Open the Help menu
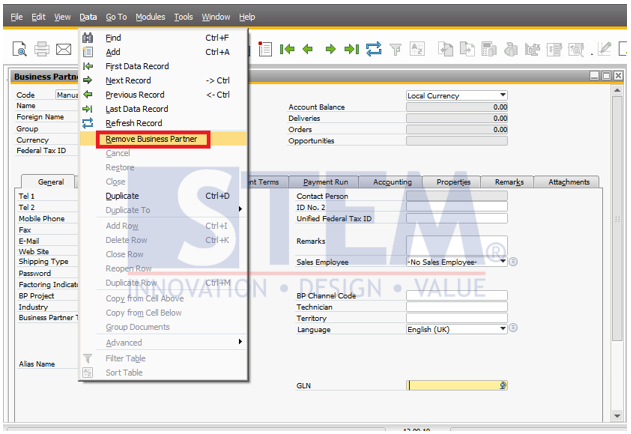The image size is (631, 434). (247, 17)
